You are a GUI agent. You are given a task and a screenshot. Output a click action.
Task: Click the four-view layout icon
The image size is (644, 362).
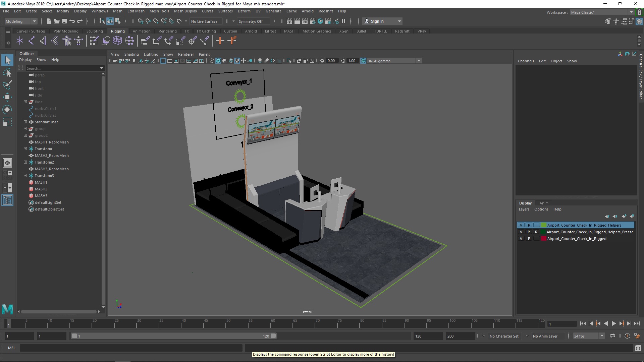tap(7, 175)
